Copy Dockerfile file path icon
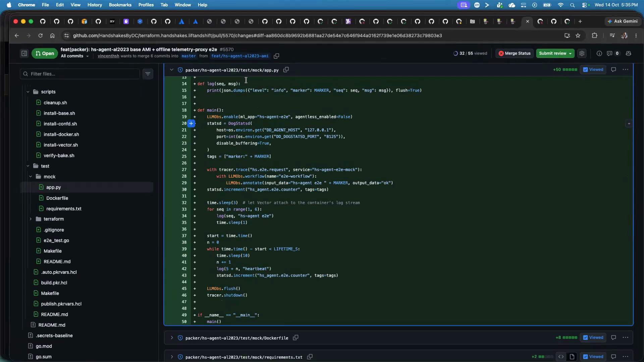 pyautogui.click(x=296, y=338)
